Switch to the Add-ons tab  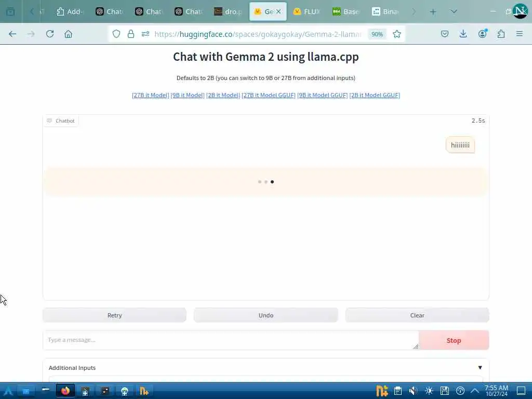70,11
